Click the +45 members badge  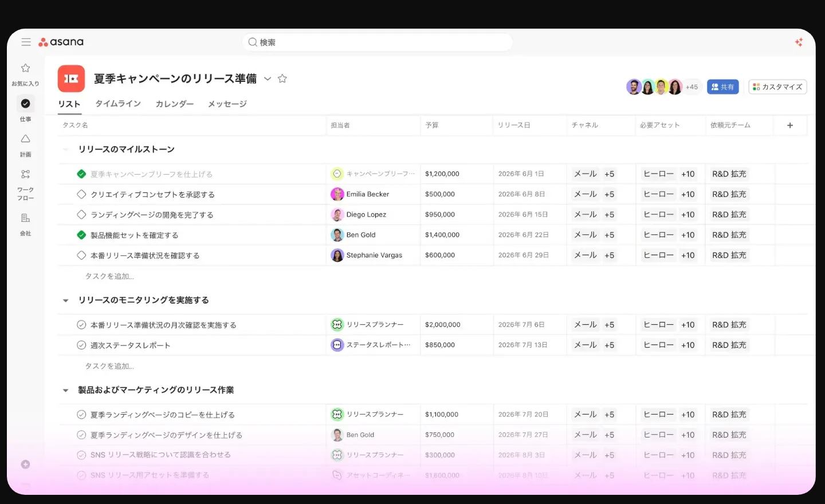click(692, 87)
